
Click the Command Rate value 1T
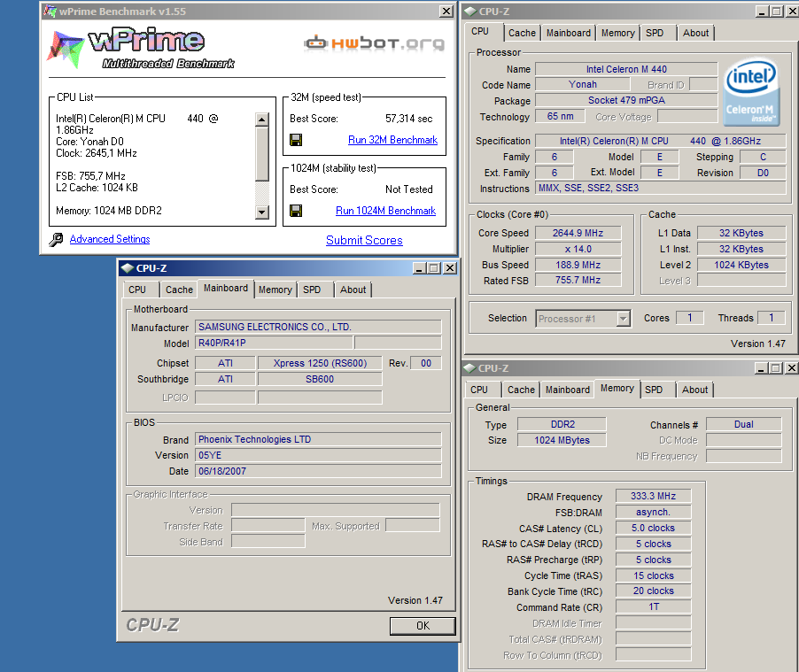(653, 606)
